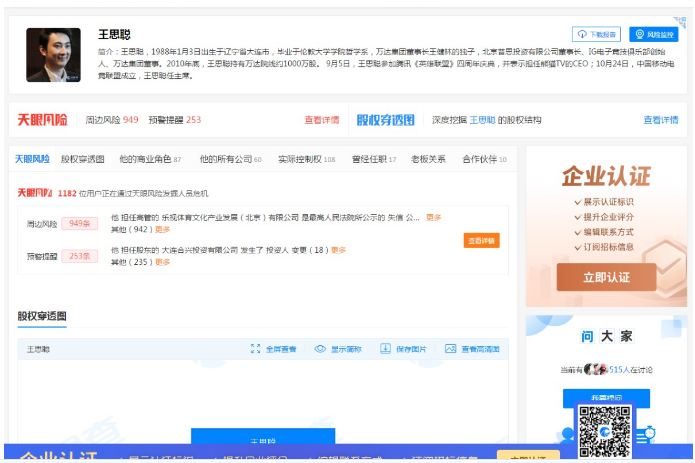Click the 立即认证 button in 企业认证 ad

coord(606,277)
